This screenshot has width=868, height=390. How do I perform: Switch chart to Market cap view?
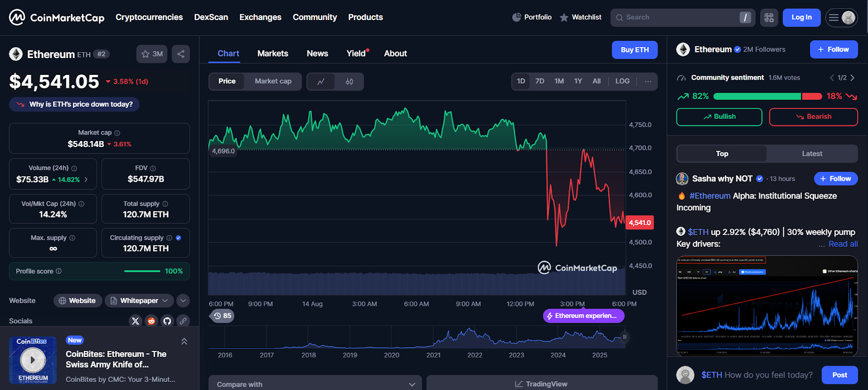click(273, 81)
